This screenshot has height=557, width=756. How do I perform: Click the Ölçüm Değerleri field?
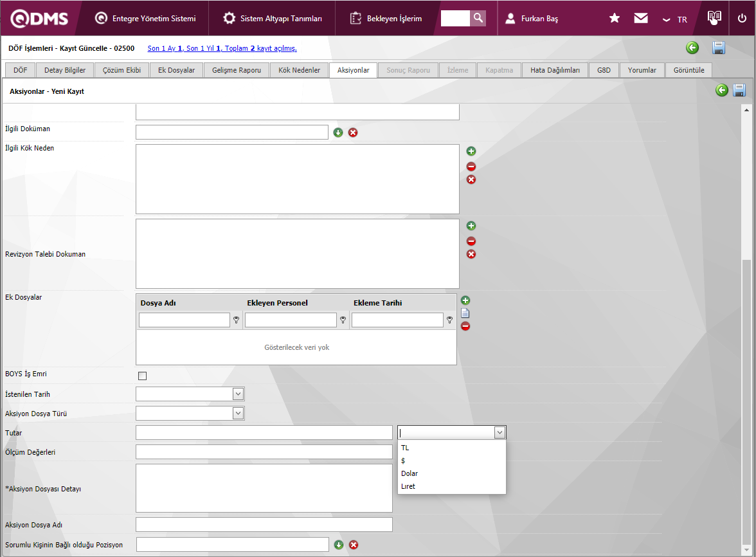pyautogui.click(x=264, y=452)
